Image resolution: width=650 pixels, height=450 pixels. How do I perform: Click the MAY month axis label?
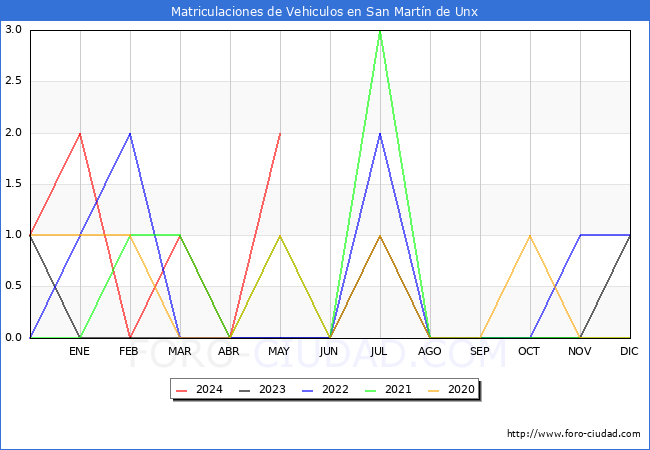click(x=279, y=351)
